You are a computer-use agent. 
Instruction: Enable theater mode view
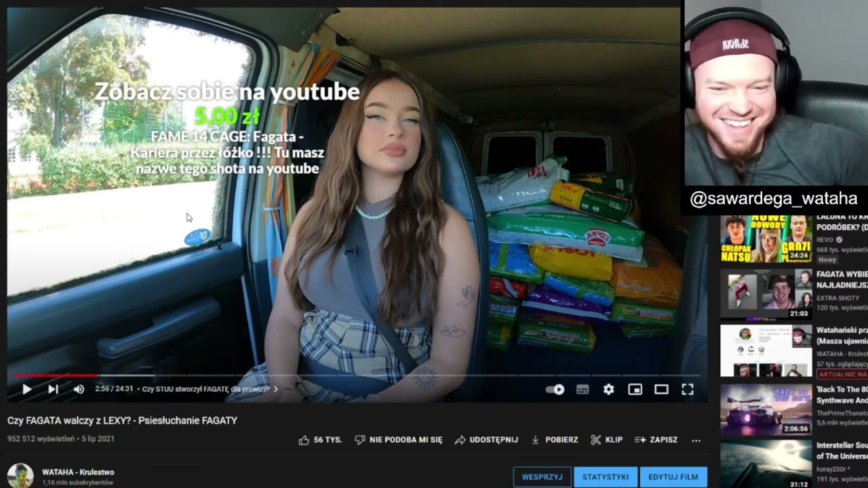[x=661, y=389]
